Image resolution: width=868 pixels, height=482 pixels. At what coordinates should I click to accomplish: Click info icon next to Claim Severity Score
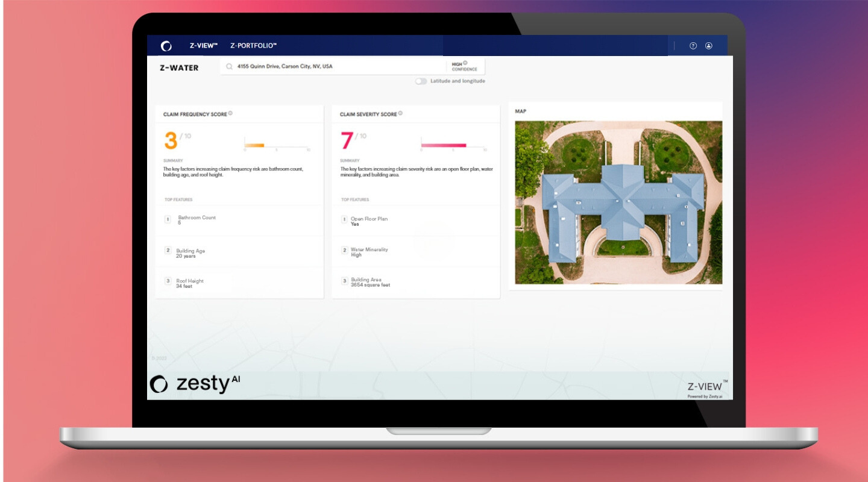pos(400,113)
